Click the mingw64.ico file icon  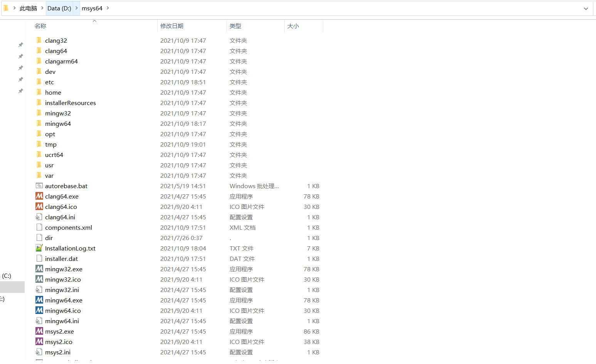point(39,310)
